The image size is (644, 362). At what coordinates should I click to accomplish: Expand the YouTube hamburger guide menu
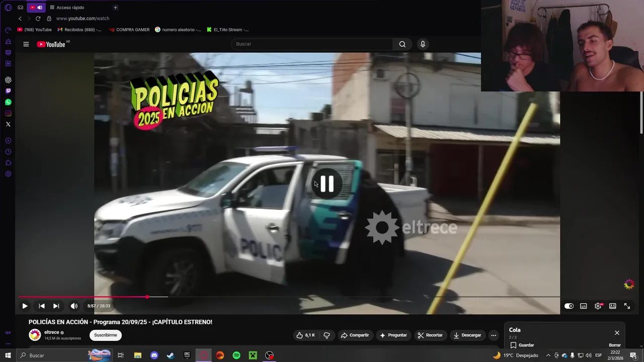pos(26,44)
